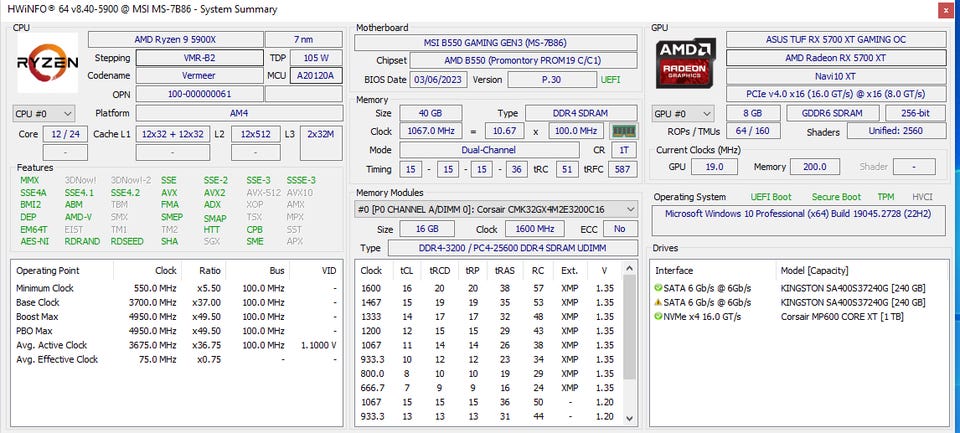Click the PCIe v4.0 x16 bus field
The width and height of the screenshot is (960, 433).
click(x=835, y=94)
